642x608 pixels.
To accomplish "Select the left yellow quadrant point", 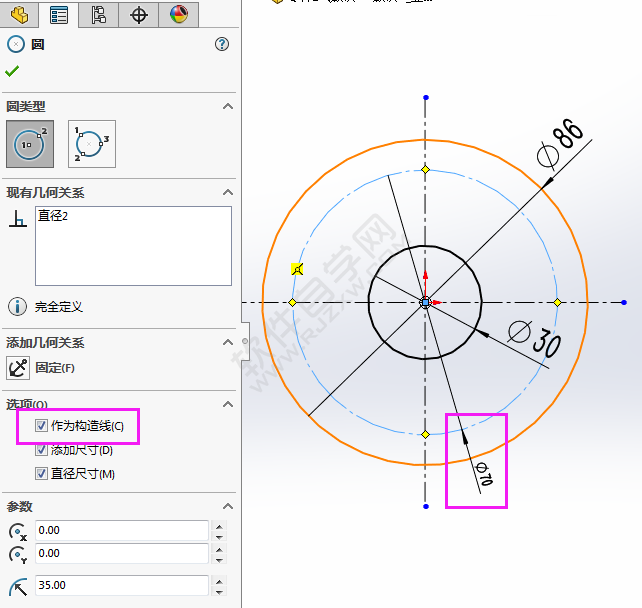I will tap(292, 303).
